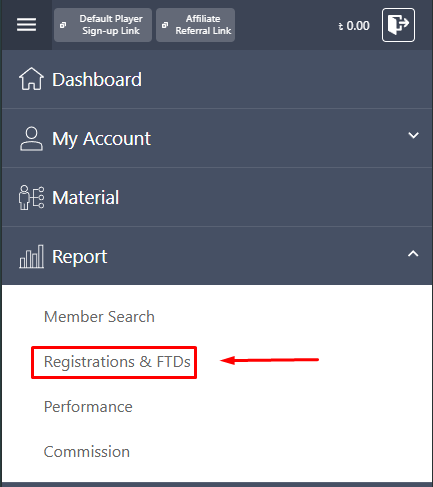Click Default Player Sign-up Link button

tap(103, 25)
